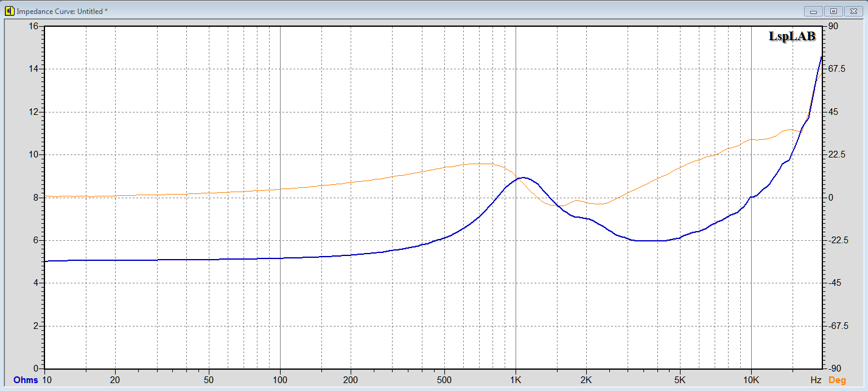
Task: Click the '200' frequency axis label
Action: (x=351, y=380)
